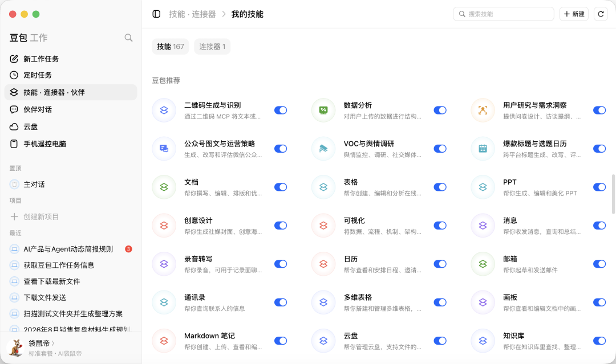Click the 创意设计 skill icon
Viewport: 616px width, 364px height.
tap(164, 226)
